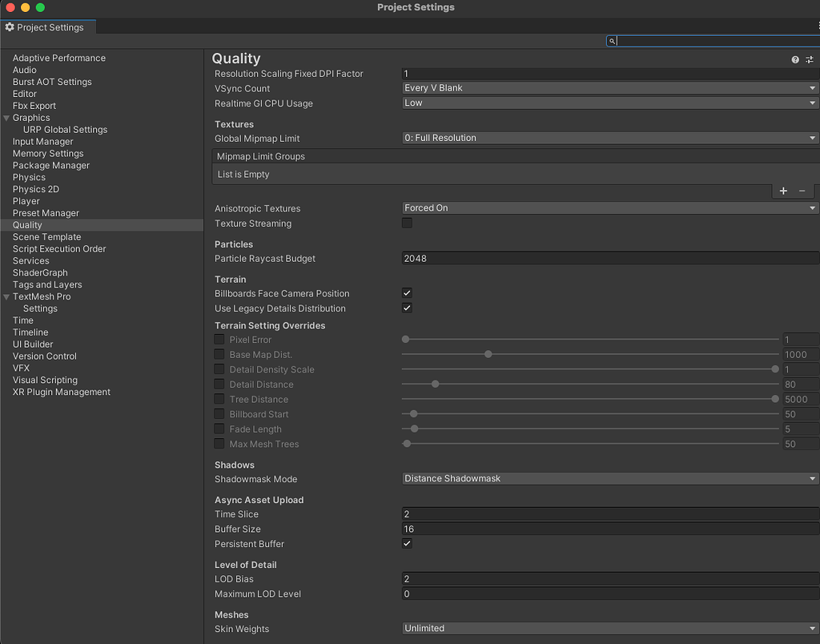This screenshot has height=644, width=820.
Task: Open the Quality help documentation icon
Action: (794, 58)
